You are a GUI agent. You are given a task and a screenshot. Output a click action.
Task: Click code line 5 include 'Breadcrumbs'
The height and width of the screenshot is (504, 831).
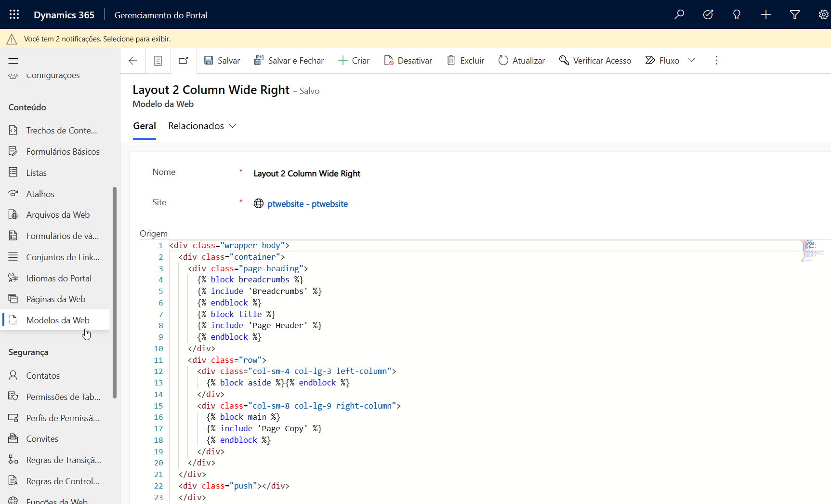pos(260,292)
